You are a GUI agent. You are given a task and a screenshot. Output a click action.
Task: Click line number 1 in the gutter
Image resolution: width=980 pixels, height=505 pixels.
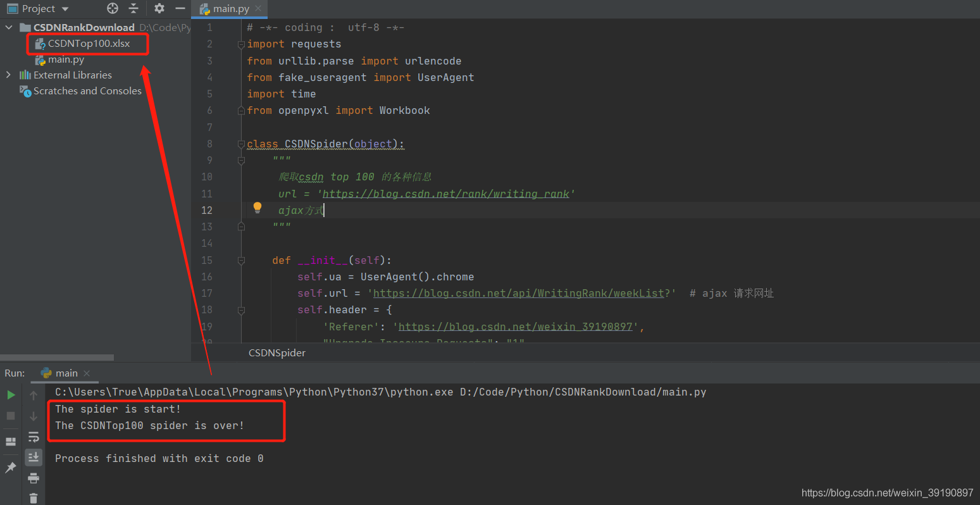click(x=209, y=28)
